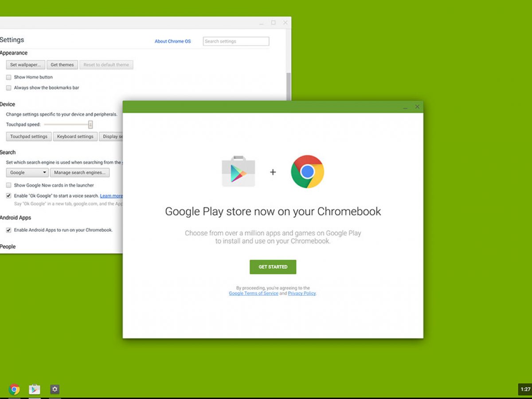Open About Chrome OS page

(172, 41)
